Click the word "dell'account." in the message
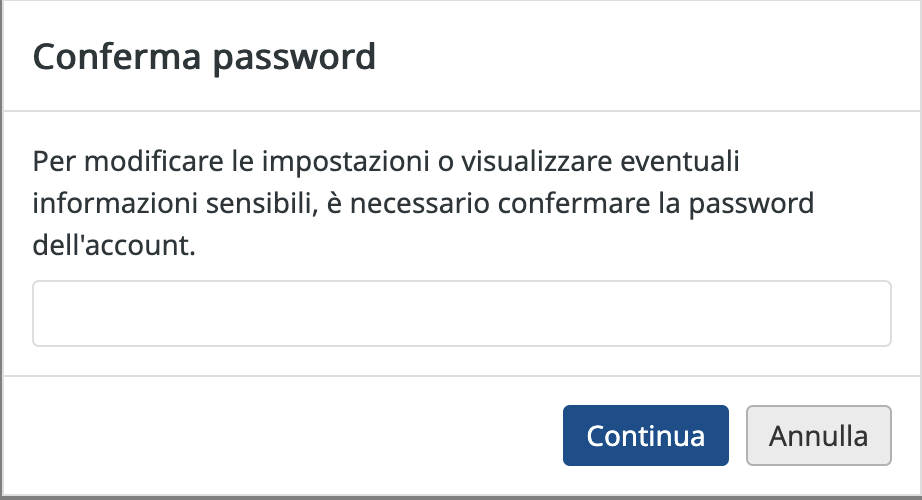This screenshot has width=922, height=500. (114, 245)
